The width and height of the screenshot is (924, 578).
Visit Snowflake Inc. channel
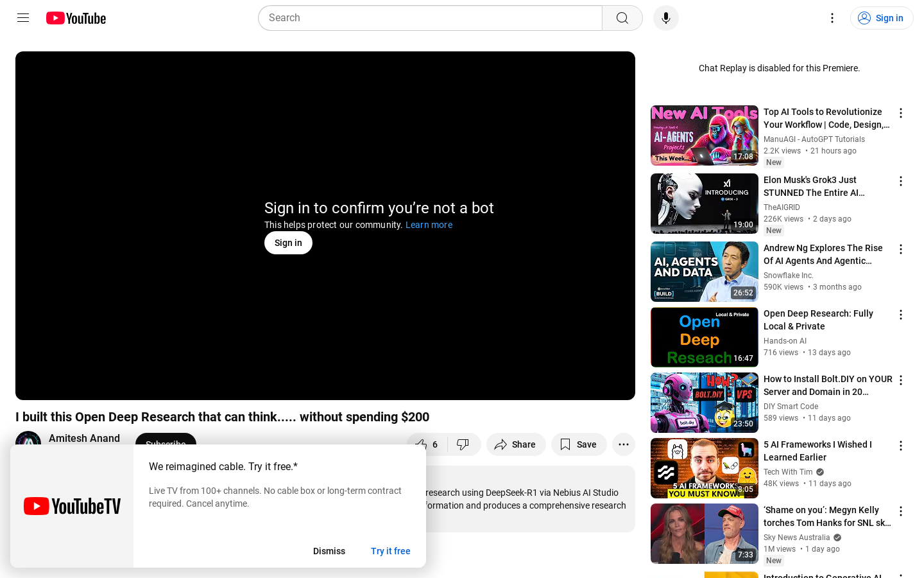click(x=789, y=276)
